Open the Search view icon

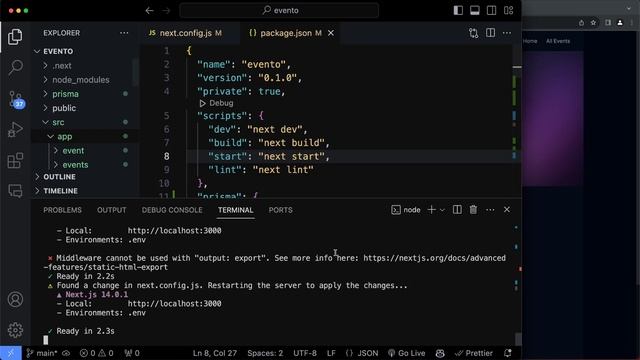[x=15, y=67]
